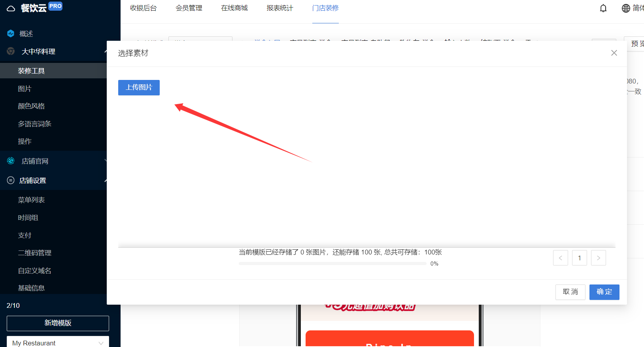This screenshot has height=347, width=644.
Task: Select 装修工具 in sidebar
Action: [x=53, y=71]
